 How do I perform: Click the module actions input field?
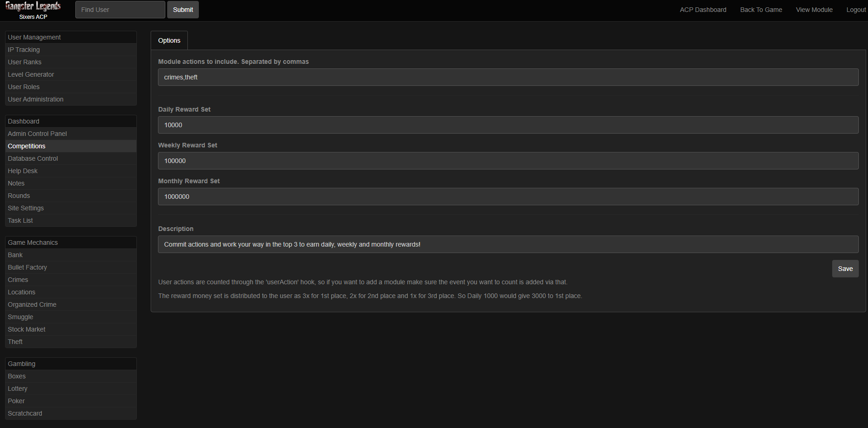pos(508,77)
